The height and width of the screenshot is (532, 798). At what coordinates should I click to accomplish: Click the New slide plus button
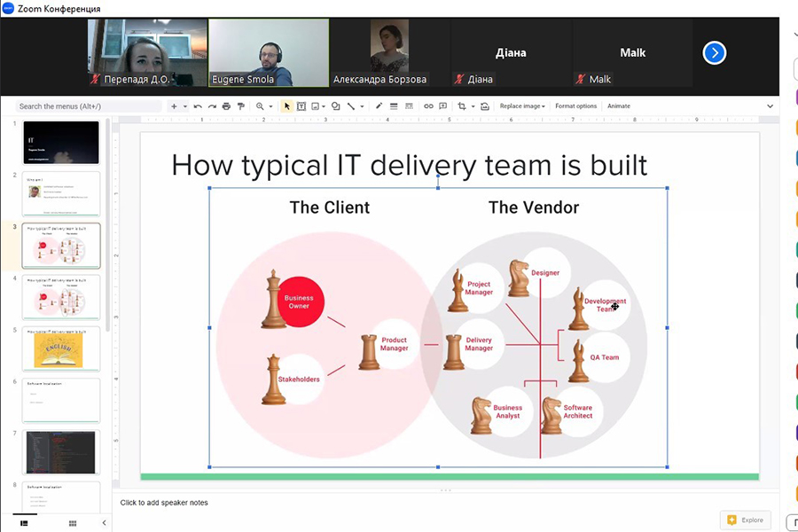coord(174,106)
